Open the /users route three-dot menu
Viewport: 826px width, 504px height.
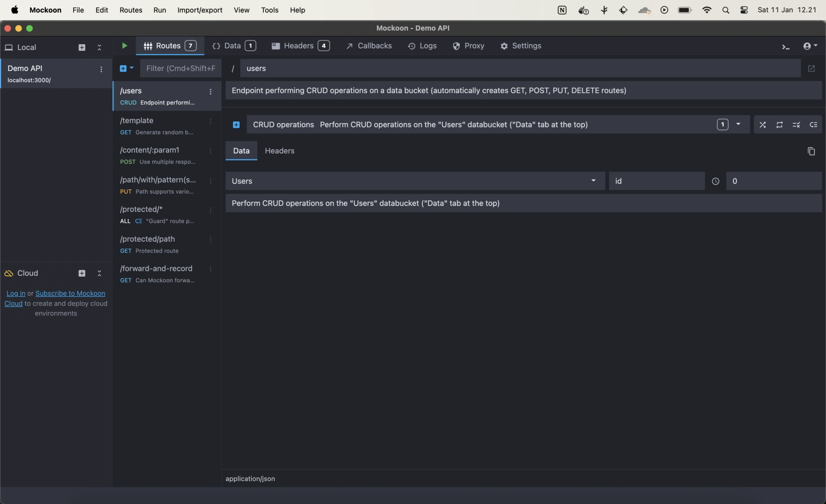pos(211,92)
